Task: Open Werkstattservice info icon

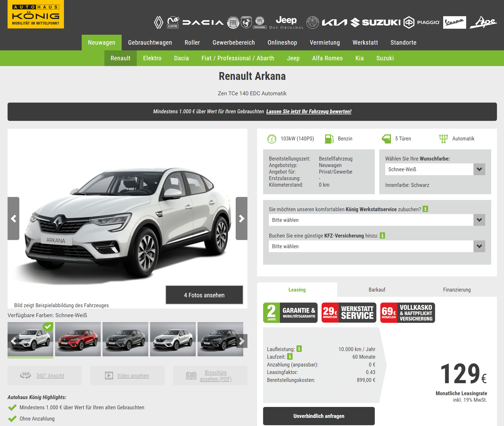Action: click(425, 209)
